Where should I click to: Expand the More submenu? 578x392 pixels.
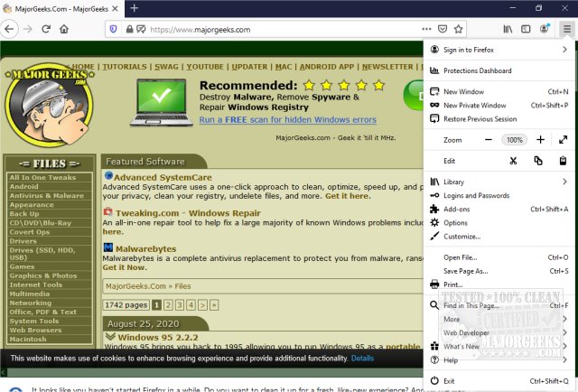click(x=499, y=319)
